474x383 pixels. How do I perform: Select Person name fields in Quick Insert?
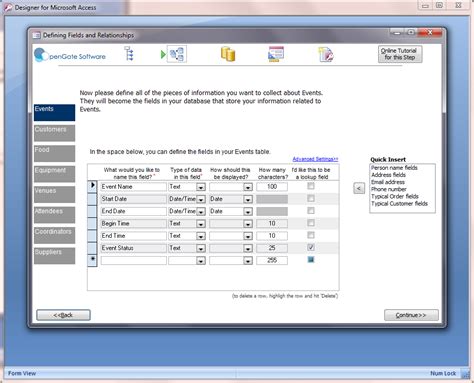point(394,168)
